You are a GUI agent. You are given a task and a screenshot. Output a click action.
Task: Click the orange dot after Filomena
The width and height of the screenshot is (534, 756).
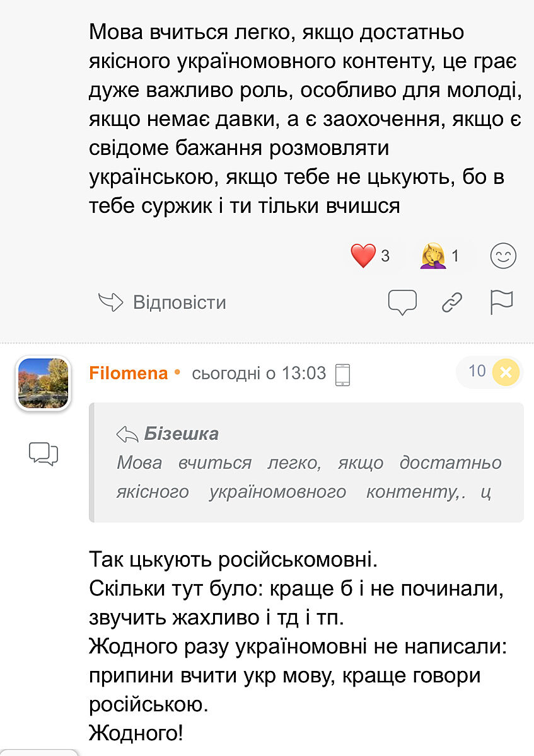177,372
